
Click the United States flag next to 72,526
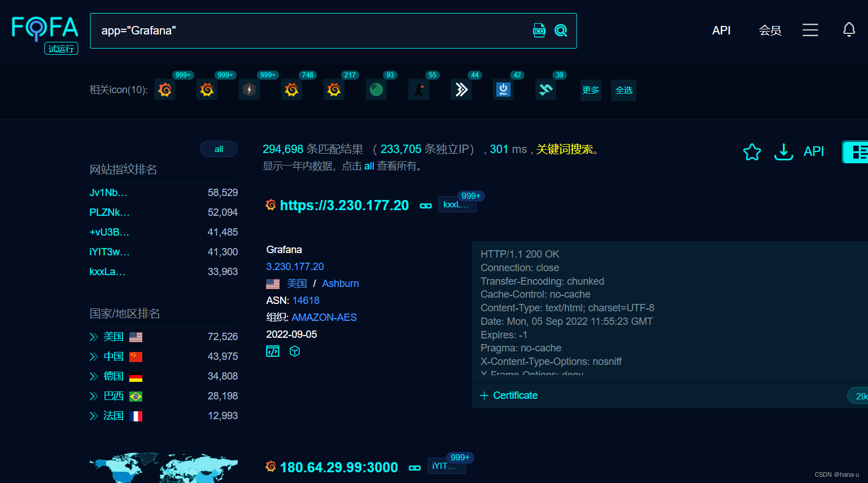pos(136,337)
